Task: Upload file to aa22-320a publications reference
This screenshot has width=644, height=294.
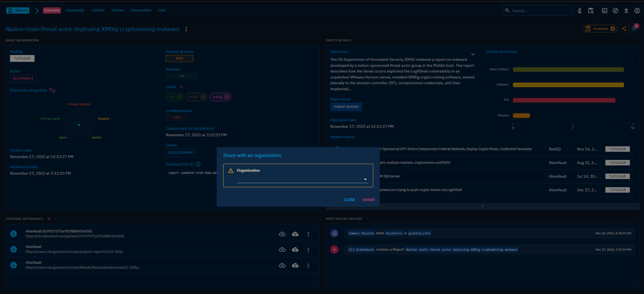Action: [x=282, y=265]
